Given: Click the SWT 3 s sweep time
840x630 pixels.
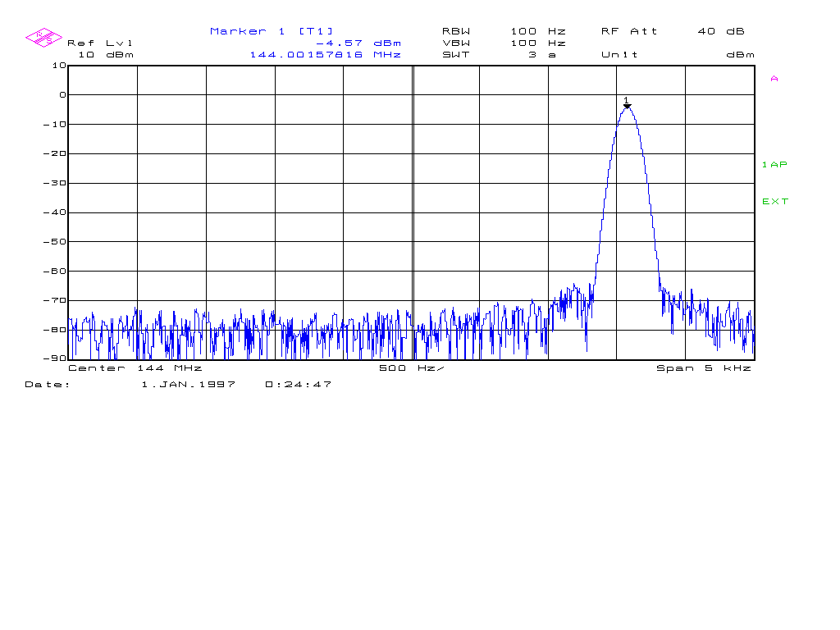Looking at the screenshot, I should (x=500, y=55).
